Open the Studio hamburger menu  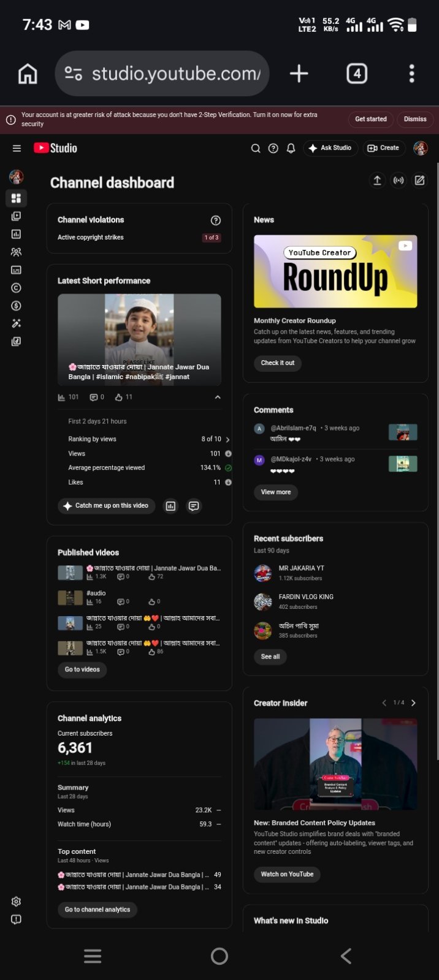tap(17, 148)
